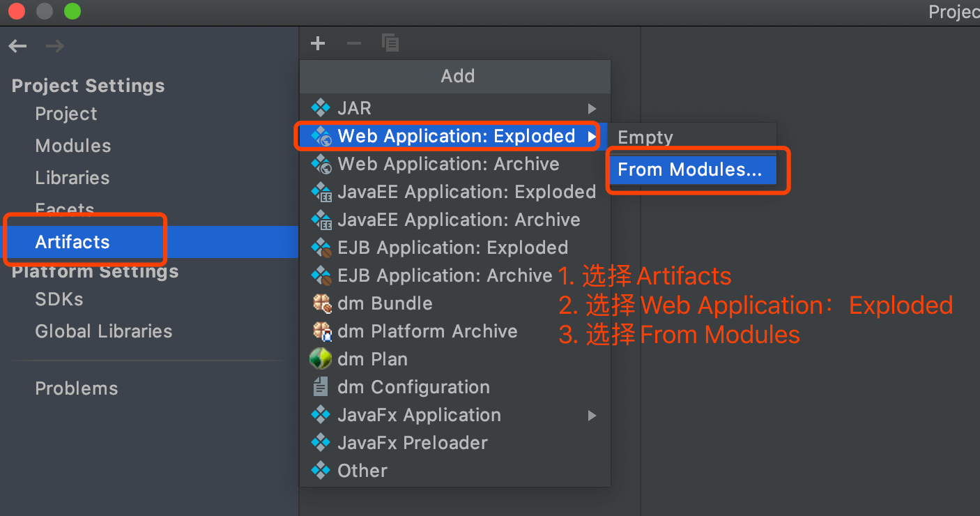Click the back navigation arrow
Image resolution: width=980 pixels, height=516 pixels.
pos(18,47)
